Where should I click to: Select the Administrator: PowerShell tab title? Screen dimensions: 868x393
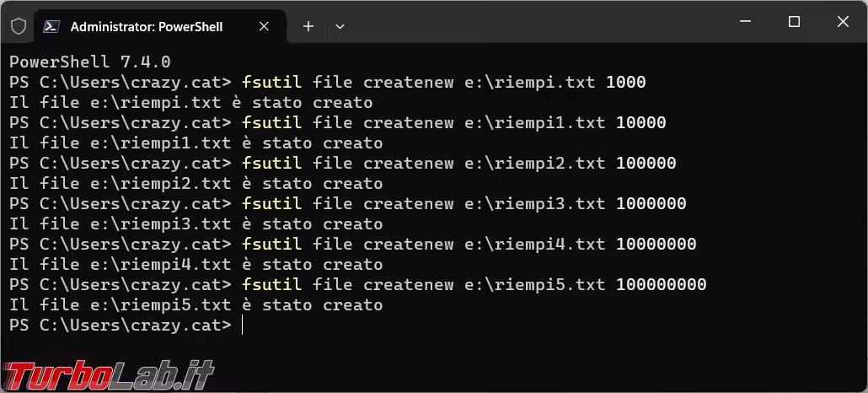click(147, 26)
